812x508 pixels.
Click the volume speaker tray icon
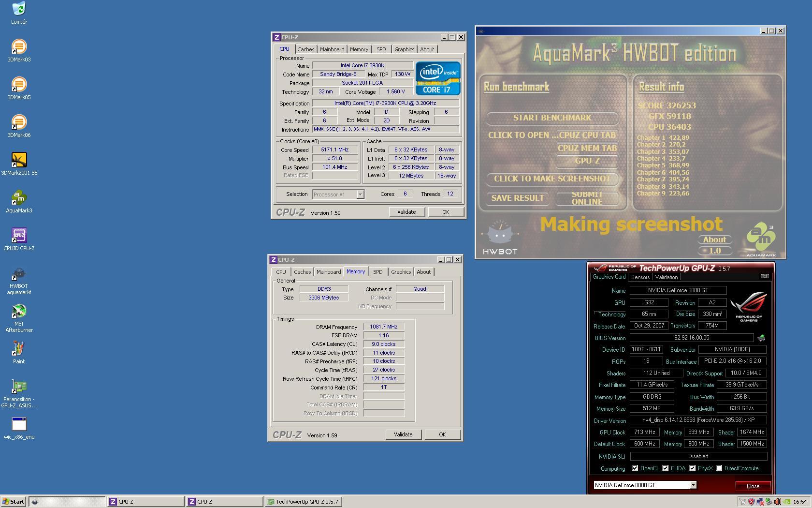coord(778,502)
